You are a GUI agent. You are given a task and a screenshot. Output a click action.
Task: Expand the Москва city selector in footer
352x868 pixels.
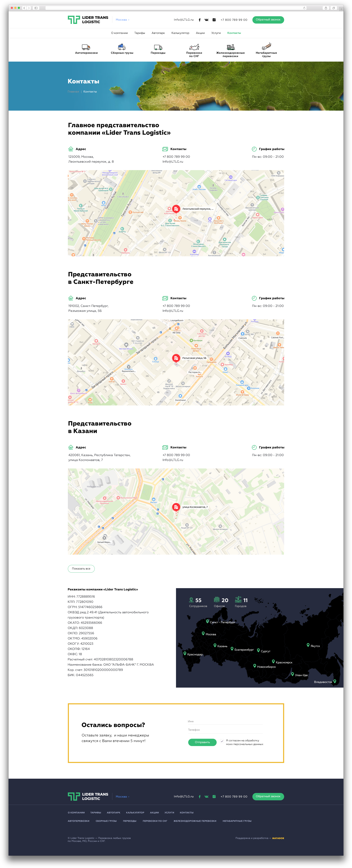coord(122,797)
